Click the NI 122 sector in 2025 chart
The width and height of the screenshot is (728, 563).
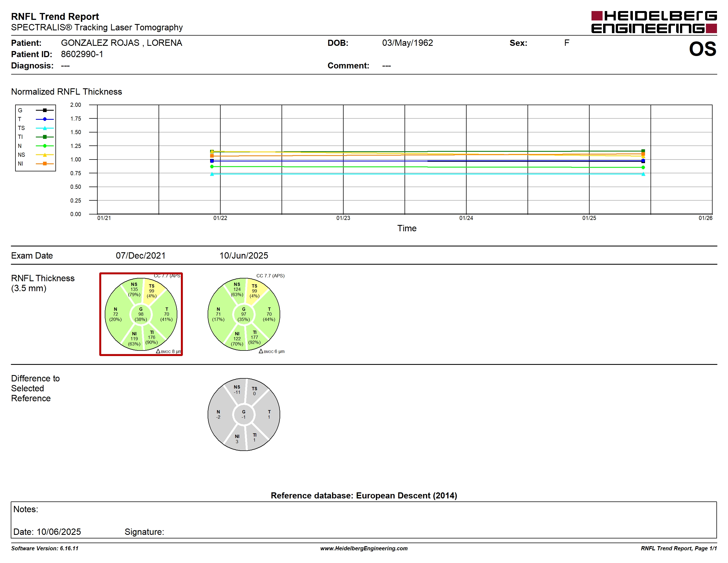(237, 339)
